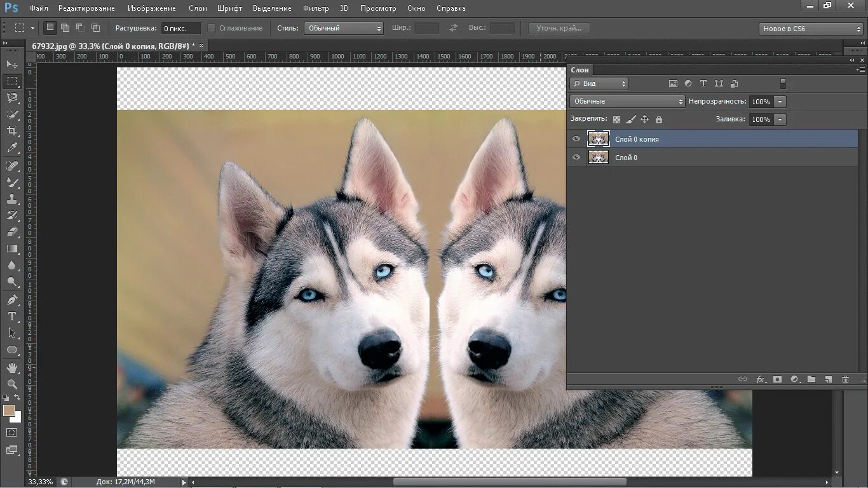Create a new layer group

click(811, 379)
